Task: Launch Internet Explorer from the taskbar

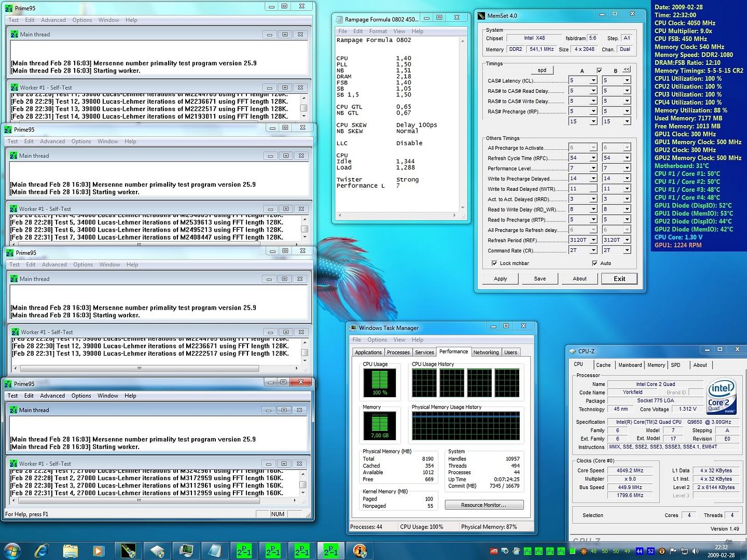Action: 41,550
